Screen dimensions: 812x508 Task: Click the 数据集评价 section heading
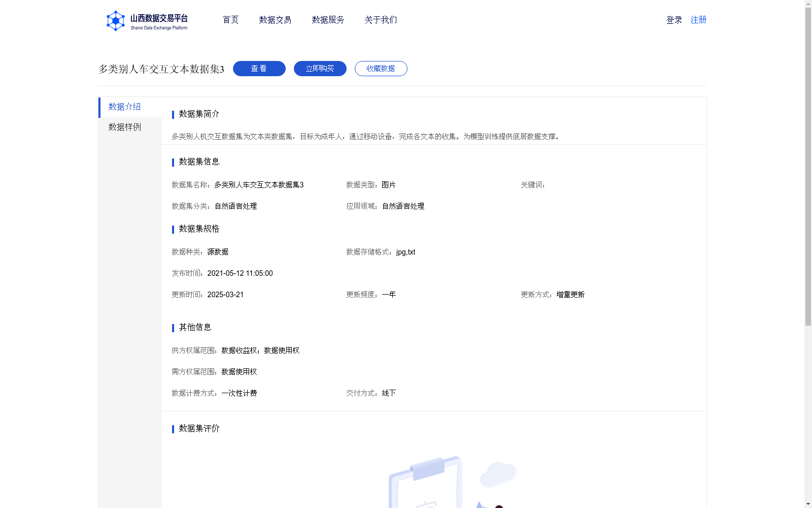(x=199, y=428)
